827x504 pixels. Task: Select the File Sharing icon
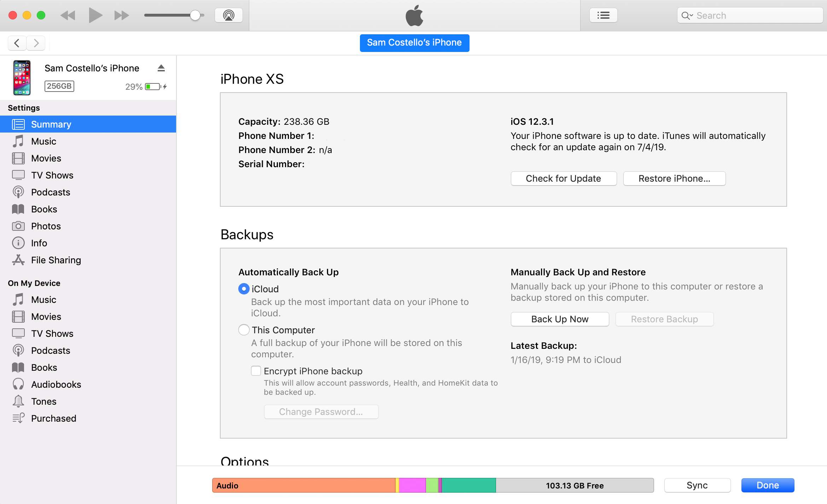click(18, 260)
